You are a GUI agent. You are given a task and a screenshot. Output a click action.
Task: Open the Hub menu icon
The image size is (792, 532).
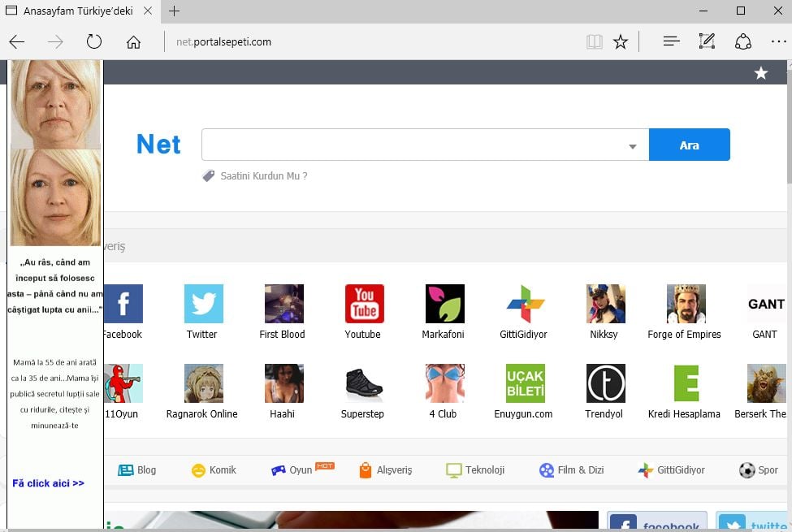(x=671, y=41)
